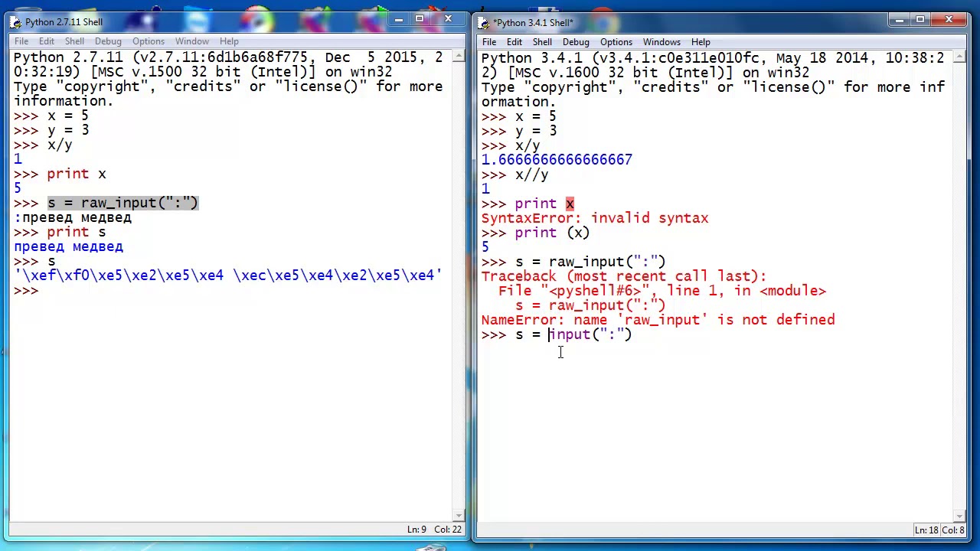Open Debug menu in Python 3.4.1 Shell
This screenshot has width=980, height=551.
point(576,42)
